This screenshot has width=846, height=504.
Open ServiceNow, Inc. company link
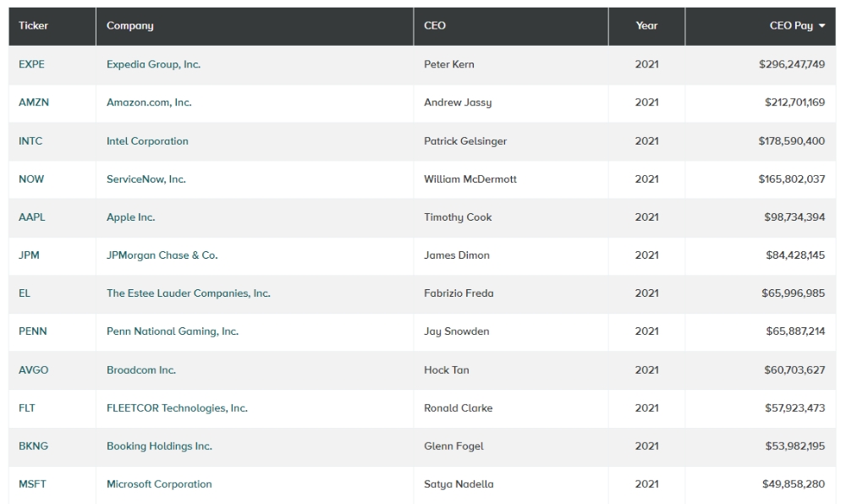point(146,179)
